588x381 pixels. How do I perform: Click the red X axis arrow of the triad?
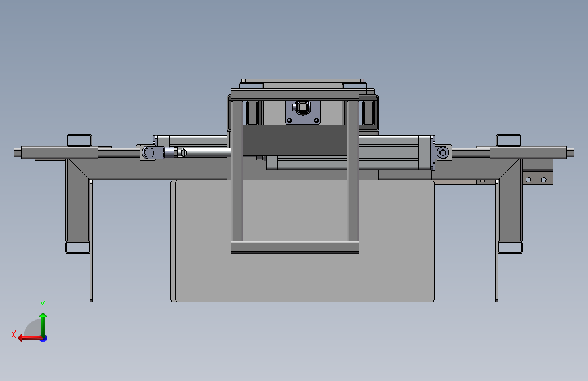[x=29, y=338]
